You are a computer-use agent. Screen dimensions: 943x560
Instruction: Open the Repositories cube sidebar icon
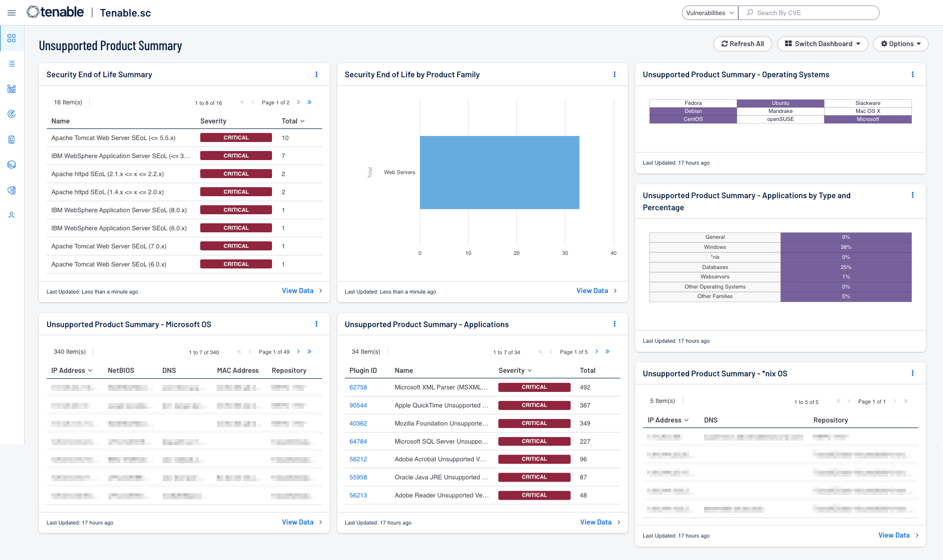12,165
